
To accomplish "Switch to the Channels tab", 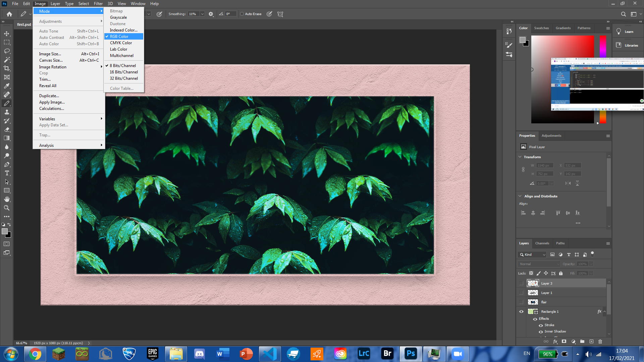I will (542, 243).
